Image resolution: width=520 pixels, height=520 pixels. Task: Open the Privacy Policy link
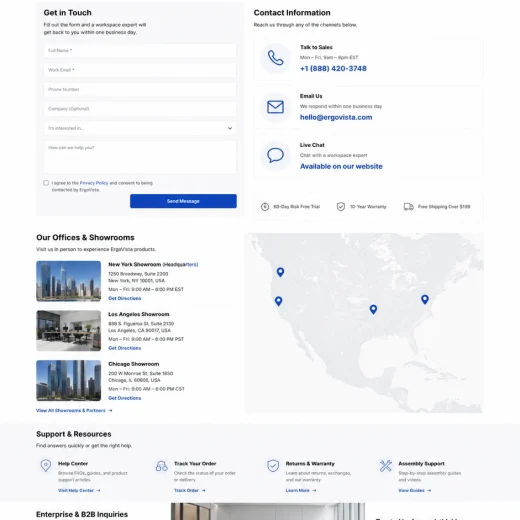click(x=94, y=183)
